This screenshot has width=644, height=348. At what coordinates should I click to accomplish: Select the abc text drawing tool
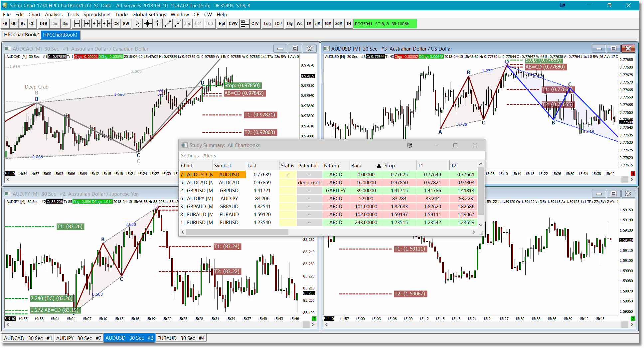[x=188, y=24]
